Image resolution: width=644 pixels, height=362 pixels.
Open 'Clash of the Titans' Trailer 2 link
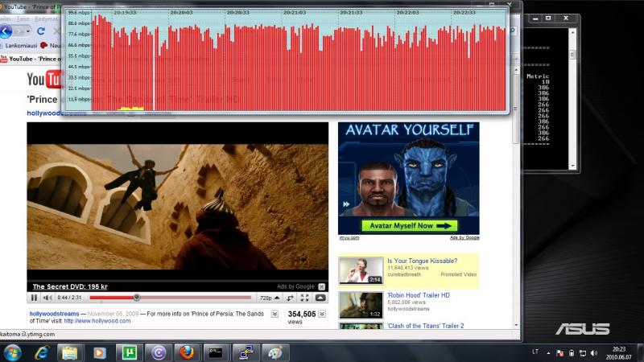[426, 326]
